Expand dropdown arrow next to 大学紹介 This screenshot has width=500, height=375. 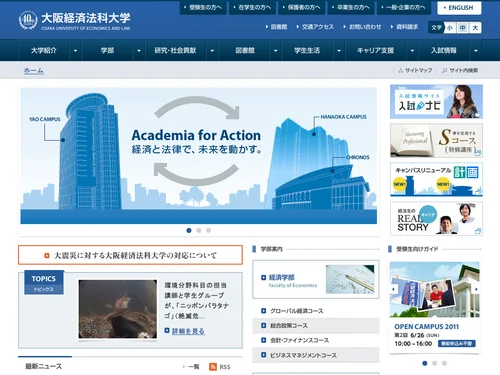pyautogui.click(x=75, y=50)
